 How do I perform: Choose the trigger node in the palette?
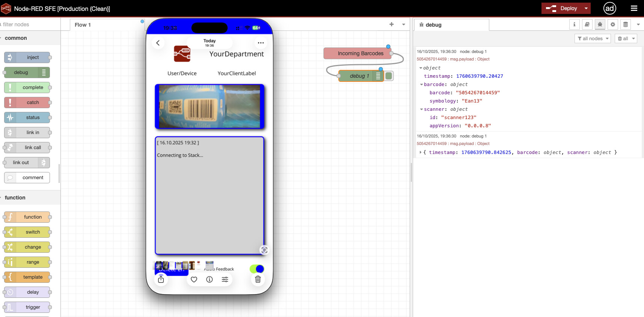[x=27, y=307]
